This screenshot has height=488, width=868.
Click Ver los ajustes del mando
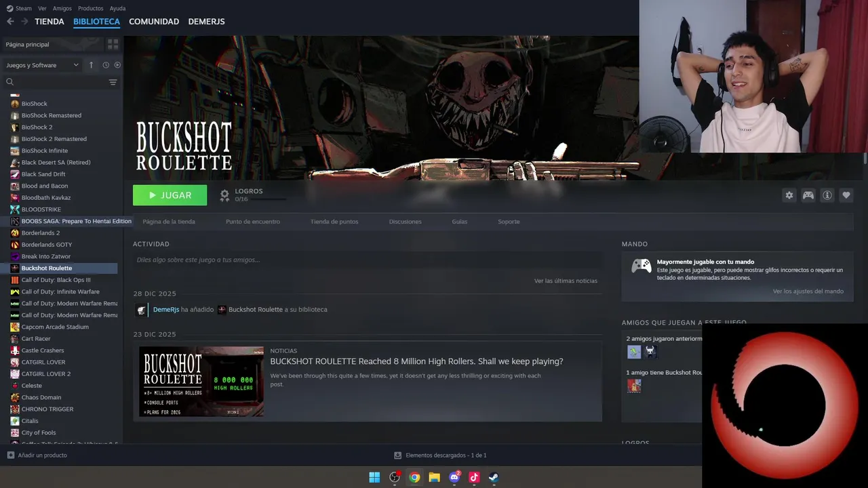[x=808, y=291]
